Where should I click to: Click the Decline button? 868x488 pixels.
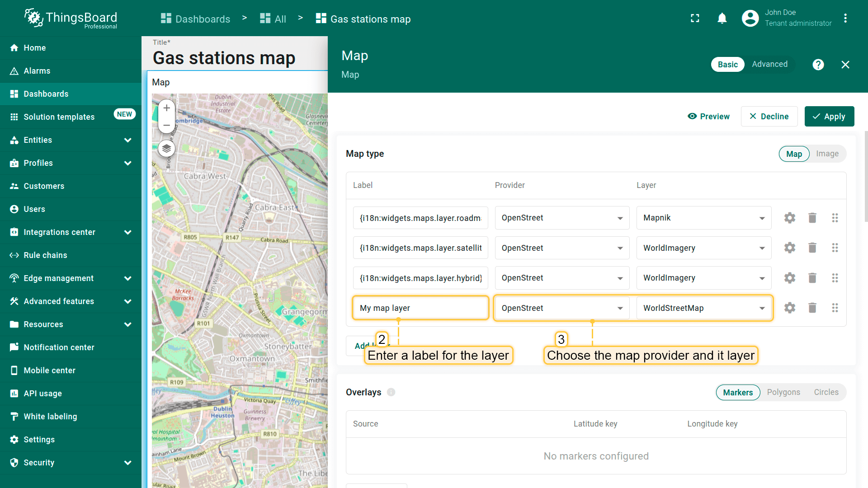(769, 117)
